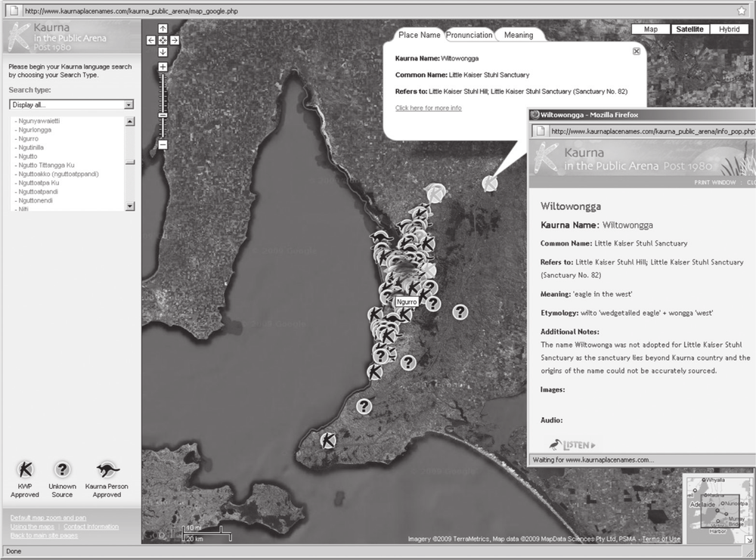Image resolution: width=756 pixels, height=560 pixels.
Task: Choose Nguttoatpa Ku in the place list
Action: coord(38,183)
